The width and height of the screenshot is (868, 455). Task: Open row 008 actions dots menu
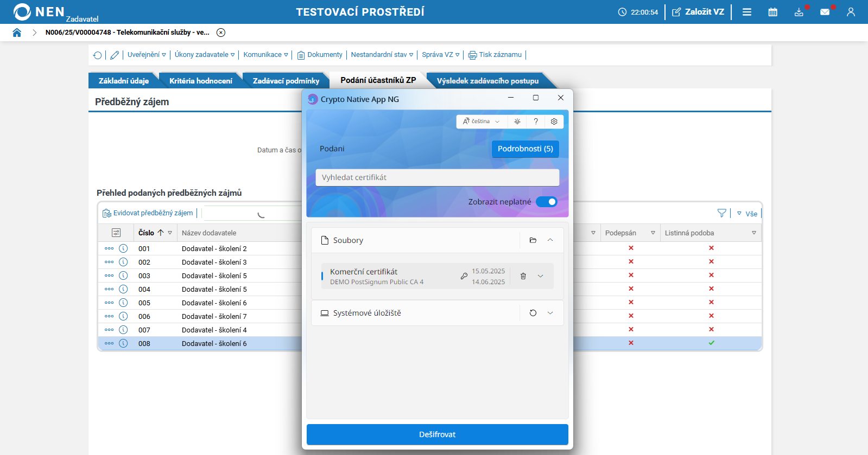tap(109, 343)
